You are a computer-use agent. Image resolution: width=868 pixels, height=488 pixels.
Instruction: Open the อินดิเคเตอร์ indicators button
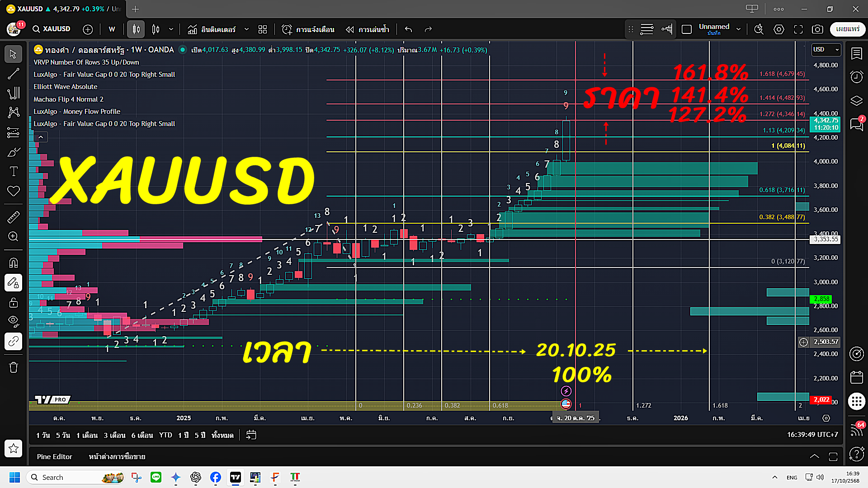click(x=212, y=29)
